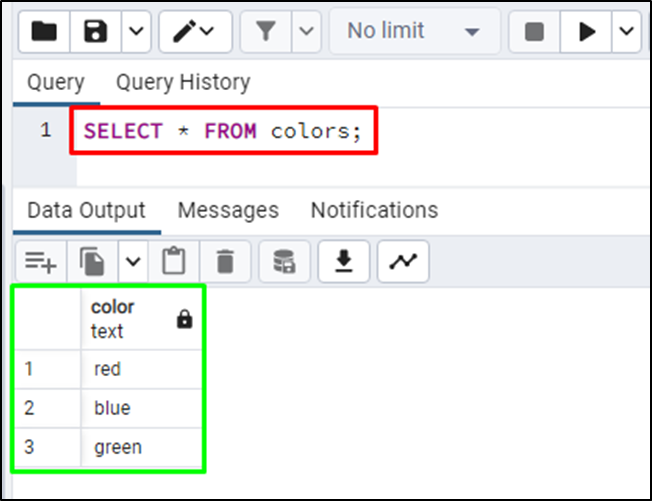Select the 'green' cell
The height and width of the screenshot is (501, 652).
141,447
